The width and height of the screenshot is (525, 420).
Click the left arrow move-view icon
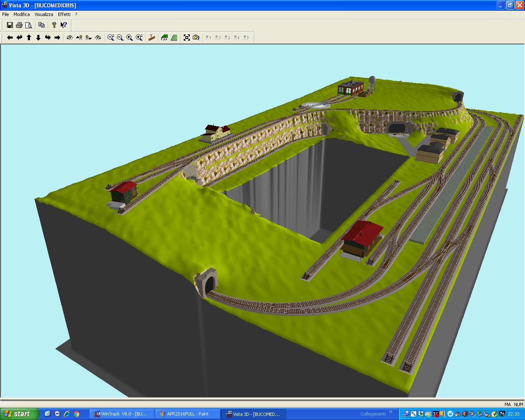coord(10,38)
